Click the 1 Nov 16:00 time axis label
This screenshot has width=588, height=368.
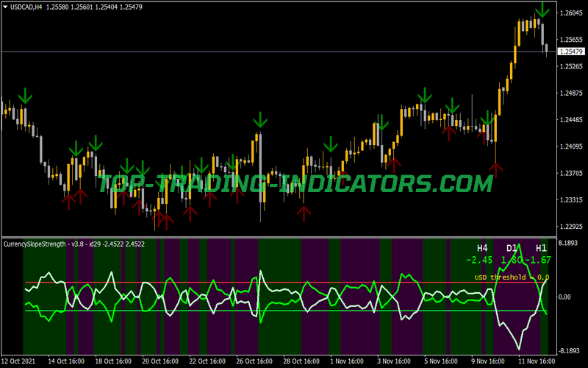click(347, 361)
